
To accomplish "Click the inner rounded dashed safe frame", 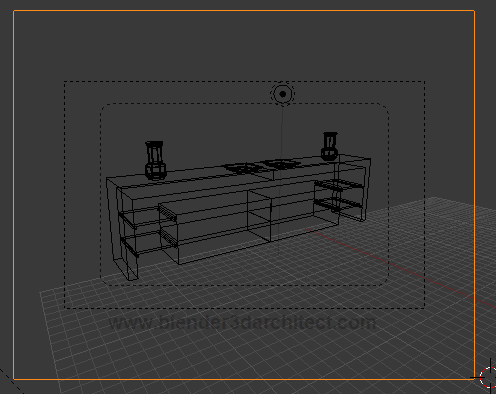I will pos(244,104).
